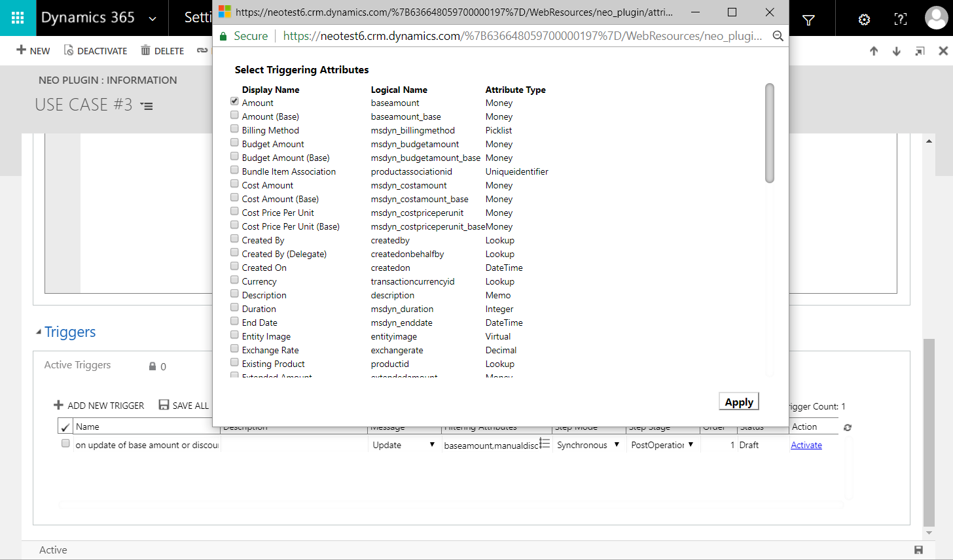Click SAVE ALL triggers
Image resolution: width=953 pixels, height=560 pixels.
tap(184, 406)
